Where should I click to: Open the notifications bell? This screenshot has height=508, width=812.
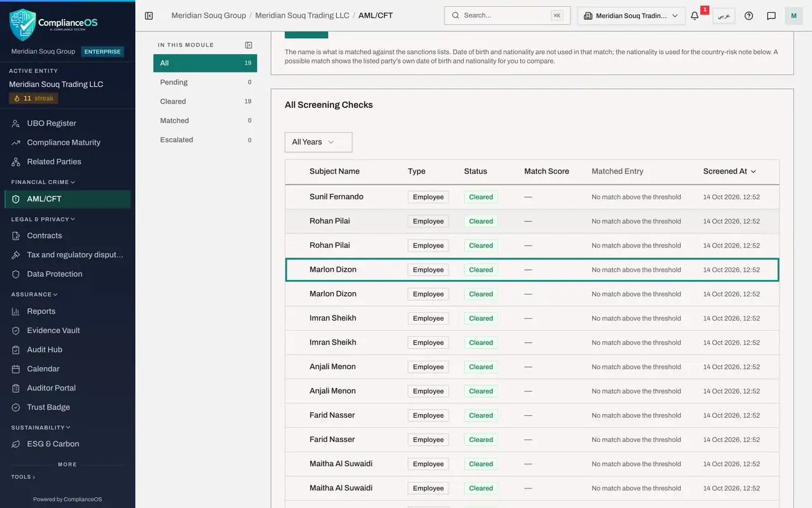coord(695,16)
